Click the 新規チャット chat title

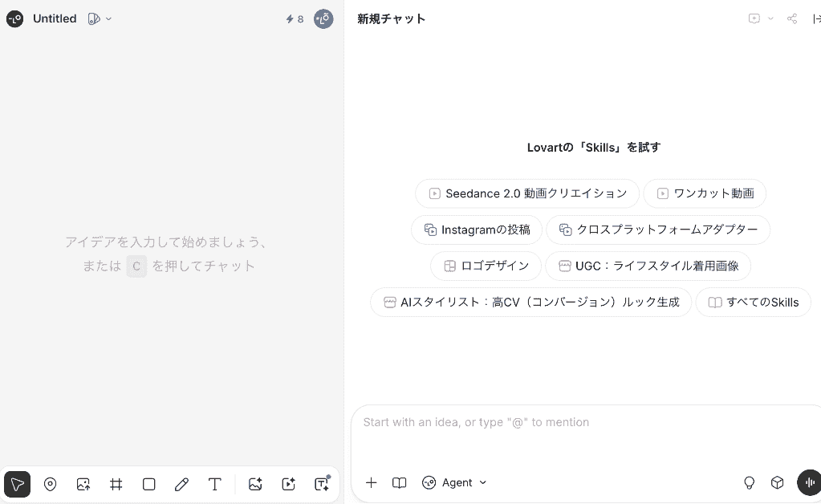pyautogui.click(x=391, y=18)
